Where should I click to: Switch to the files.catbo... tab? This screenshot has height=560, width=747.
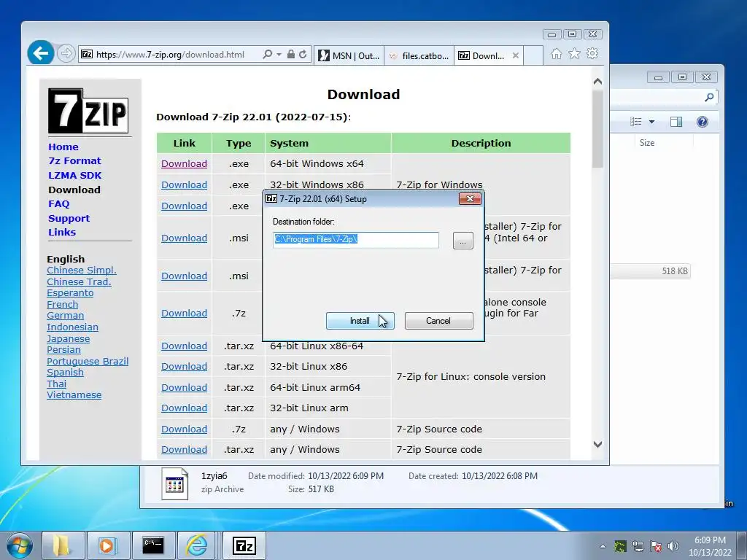point(419,55)
